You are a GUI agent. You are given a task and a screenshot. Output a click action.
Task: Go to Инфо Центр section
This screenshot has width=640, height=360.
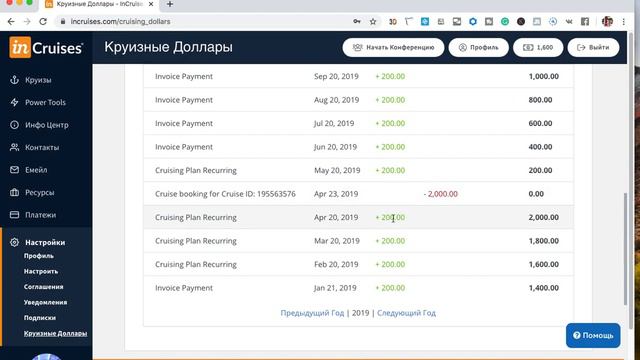[x=47, y=125]
